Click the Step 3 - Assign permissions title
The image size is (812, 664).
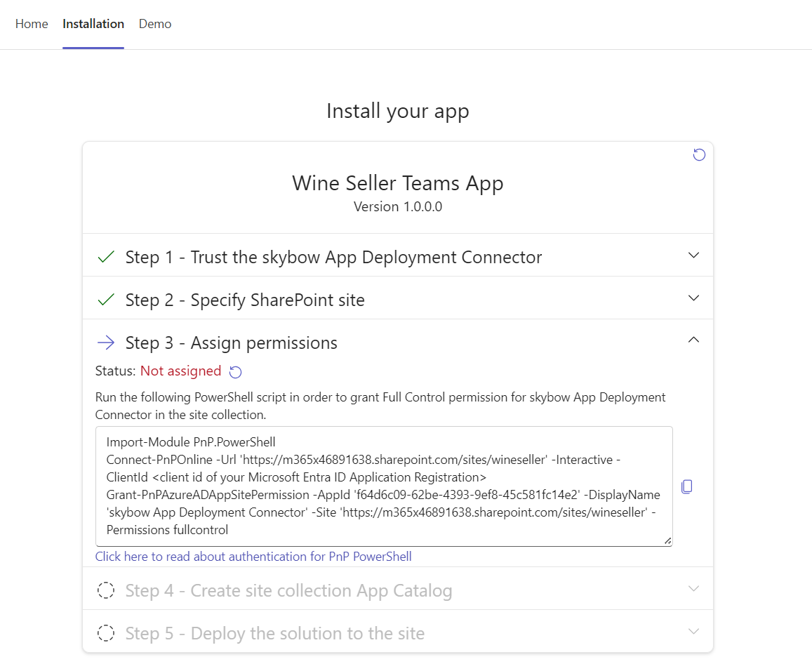pyautogui.click(x=231, y=343)
